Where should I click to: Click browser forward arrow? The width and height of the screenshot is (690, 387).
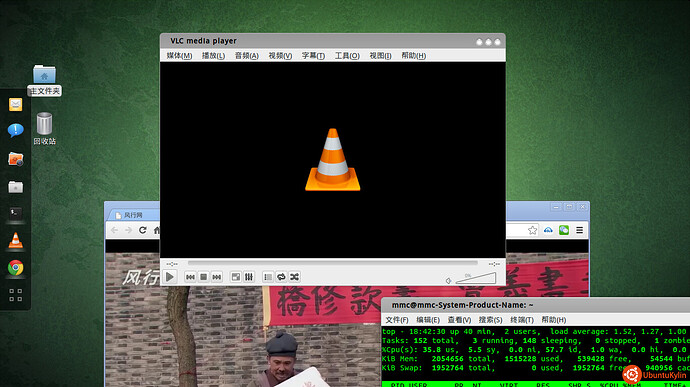[128, 230]
